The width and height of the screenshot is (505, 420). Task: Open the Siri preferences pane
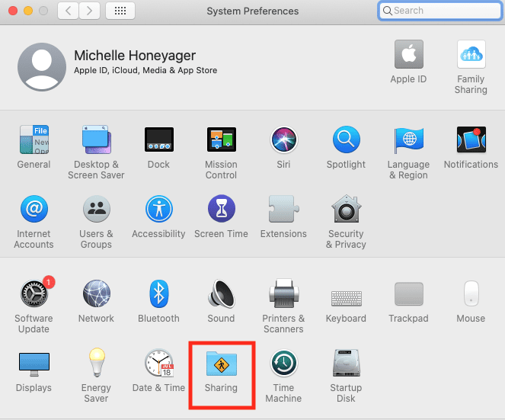pos(283,140)
